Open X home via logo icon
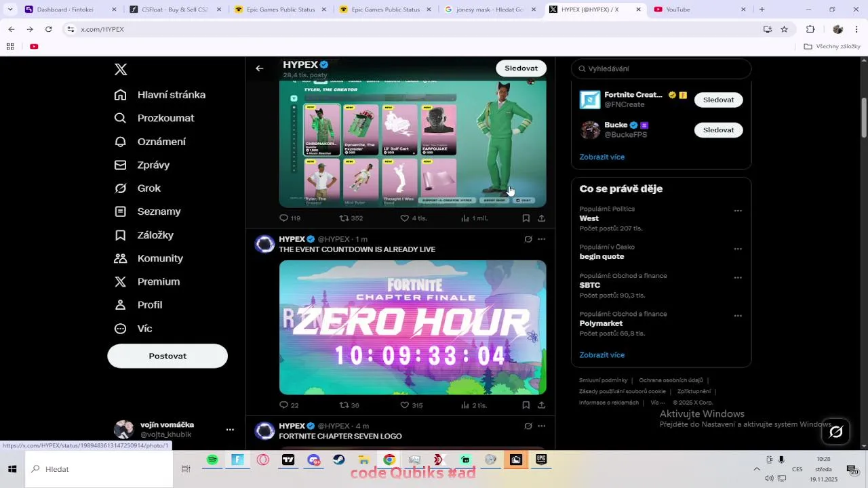This screenshot has width=868, height=488. coord(121,69)
